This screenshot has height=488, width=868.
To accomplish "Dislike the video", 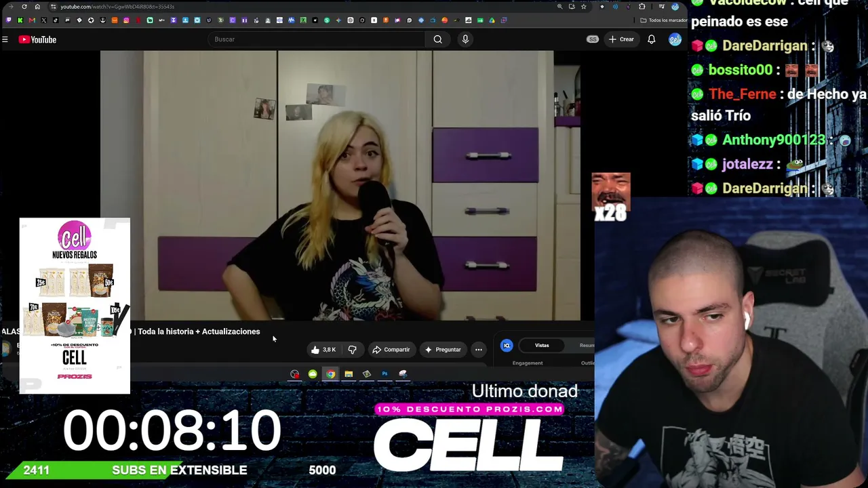I will tap(353, 350).
